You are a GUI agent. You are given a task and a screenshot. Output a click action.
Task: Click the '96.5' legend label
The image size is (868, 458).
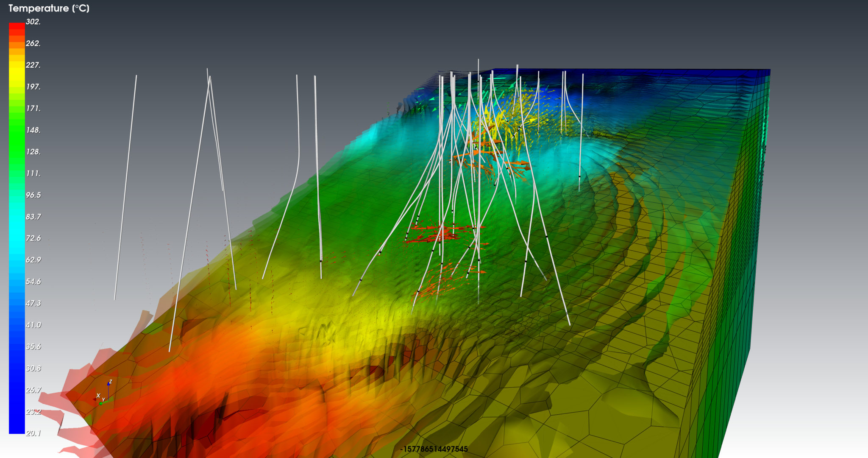(33, 195)
